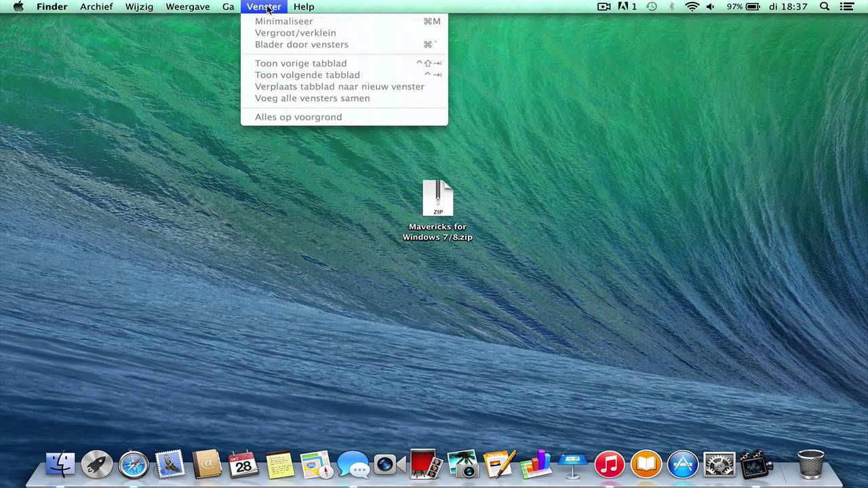Click the Wi-Fi status icon
The width and height of the screenshot is (868, 488).
tap(692, 7)
